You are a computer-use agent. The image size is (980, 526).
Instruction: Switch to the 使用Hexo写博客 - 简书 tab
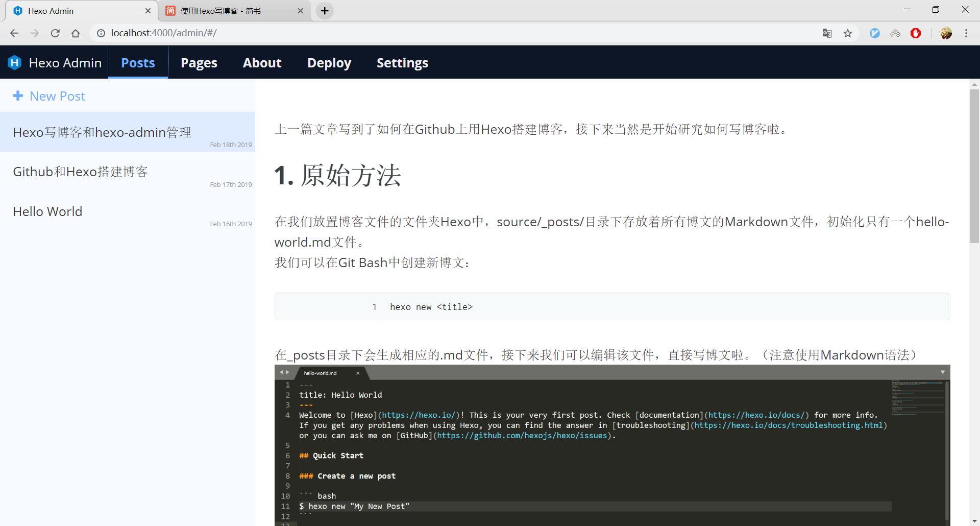coord(235,11)
